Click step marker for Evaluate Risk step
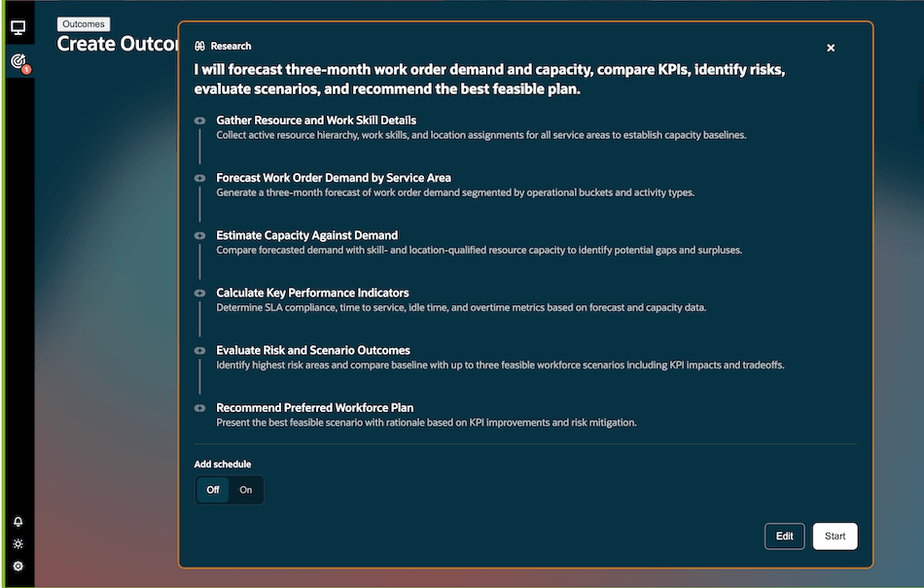Screen dimensions: 924x588 [199, 351]
